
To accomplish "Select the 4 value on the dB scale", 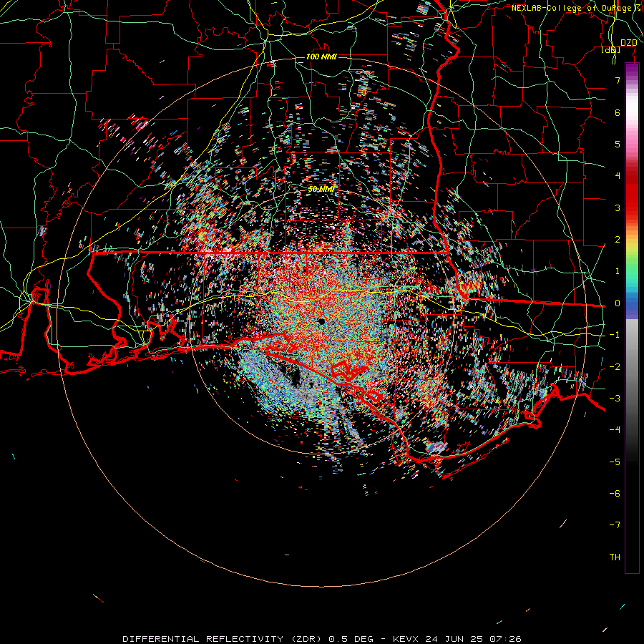I will (x=618, y=176).
